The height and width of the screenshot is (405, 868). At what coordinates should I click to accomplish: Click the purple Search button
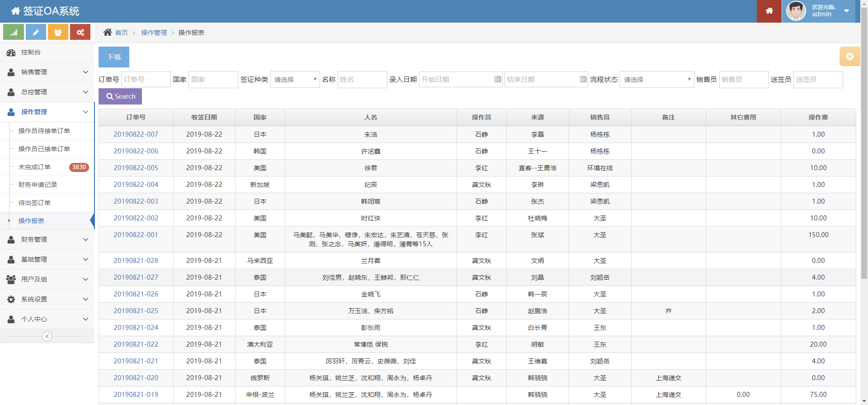pyautogui.click(x=120, y=96)
